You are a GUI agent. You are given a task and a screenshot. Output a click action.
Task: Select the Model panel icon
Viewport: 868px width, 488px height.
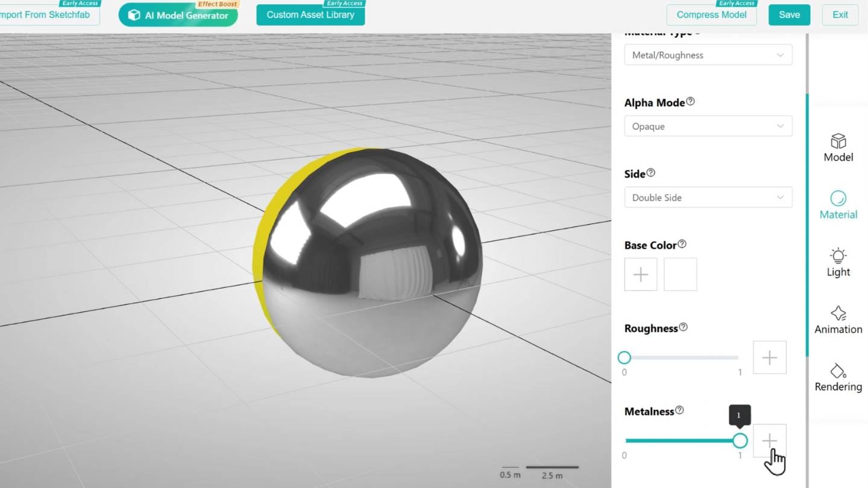click(x=838, y=148)
